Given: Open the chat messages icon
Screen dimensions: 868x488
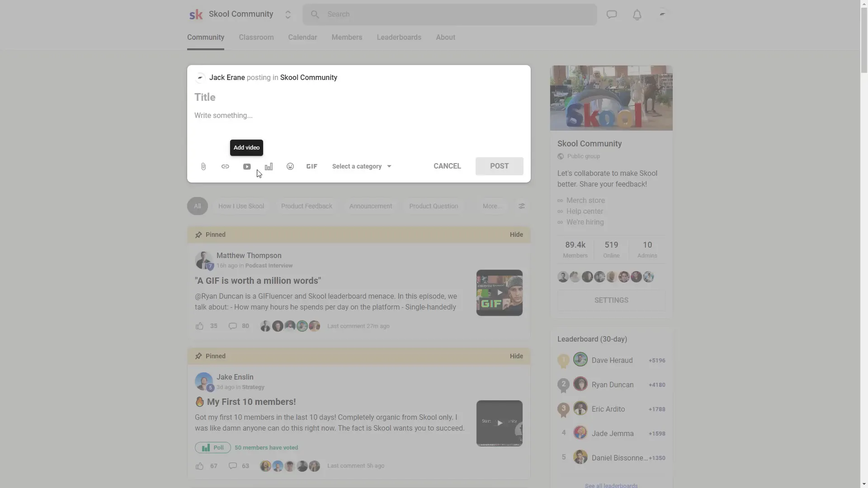Looking at the screenshot, I should (x=612, y=14).
